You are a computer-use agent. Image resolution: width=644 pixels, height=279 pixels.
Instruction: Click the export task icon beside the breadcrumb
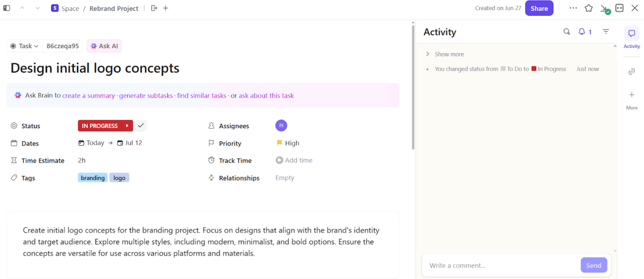point(154,8)
